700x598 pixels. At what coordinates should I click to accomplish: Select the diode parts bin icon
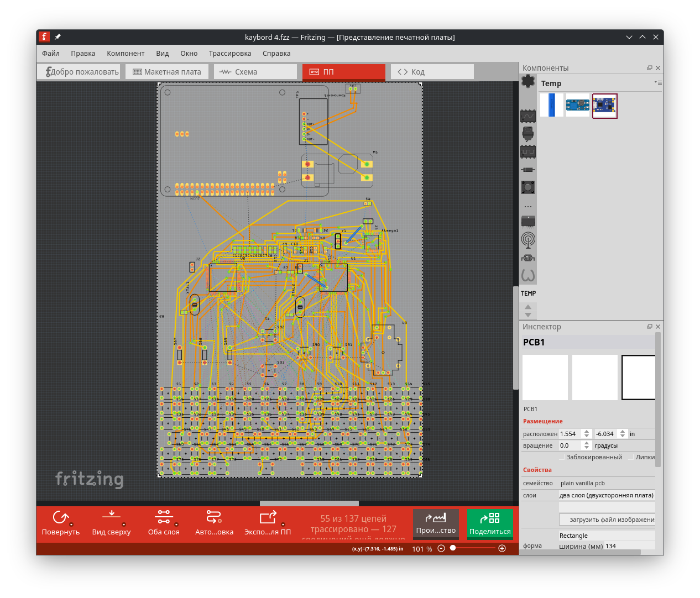[x=528, y=170]
